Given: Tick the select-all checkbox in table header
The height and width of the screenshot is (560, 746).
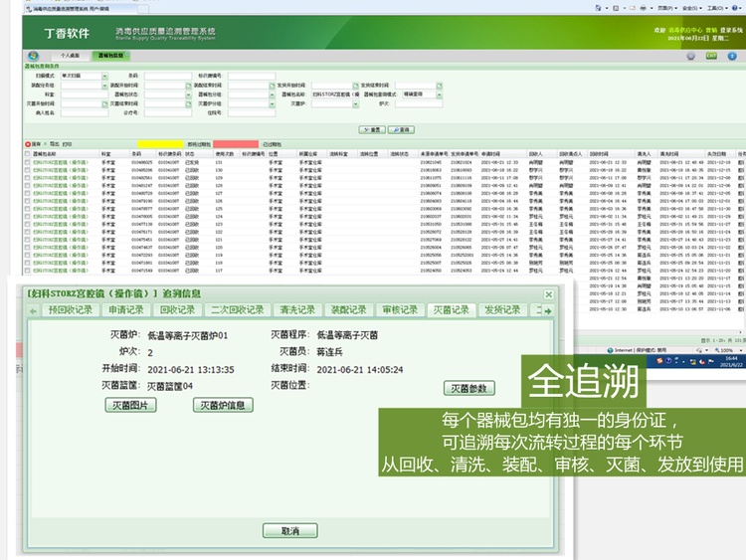Looking at the screenshot, I should pos(27,154).
